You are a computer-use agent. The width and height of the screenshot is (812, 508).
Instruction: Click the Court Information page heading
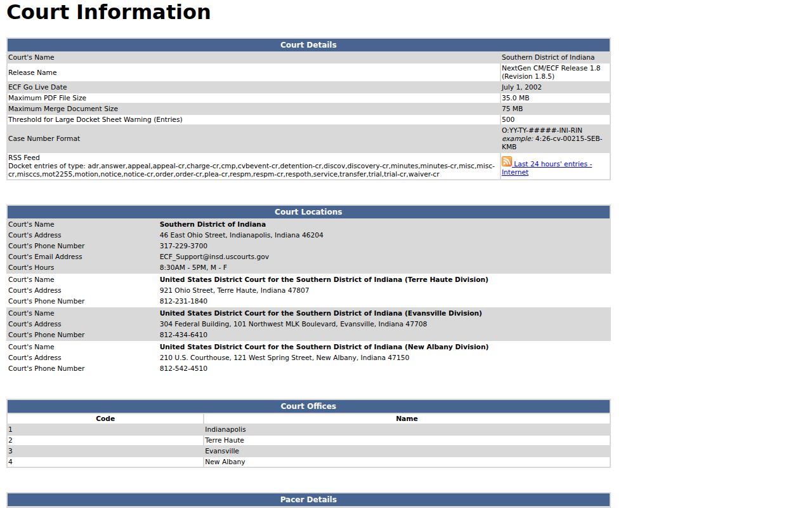108,12
